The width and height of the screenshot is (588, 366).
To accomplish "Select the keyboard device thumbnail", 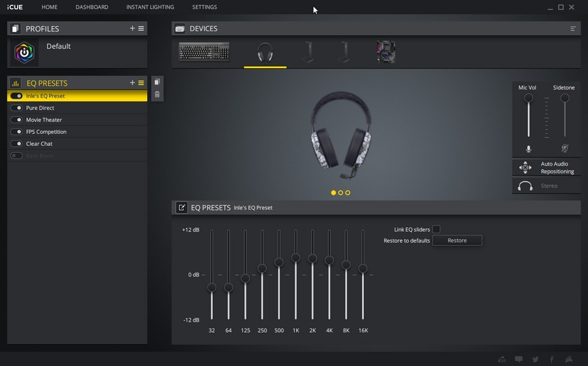I will pyautogui.click(x=204, y=52).
